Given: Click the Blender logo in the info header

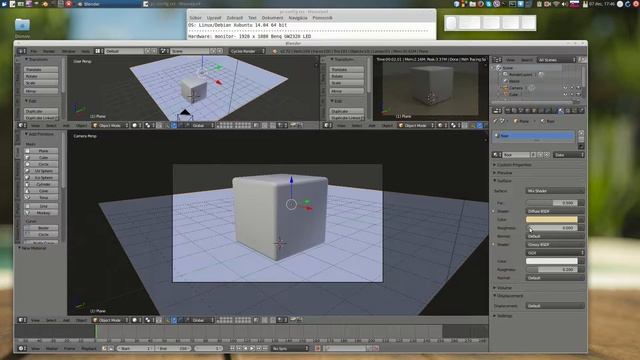Looking at the screenshot, I should click(275, 51).
